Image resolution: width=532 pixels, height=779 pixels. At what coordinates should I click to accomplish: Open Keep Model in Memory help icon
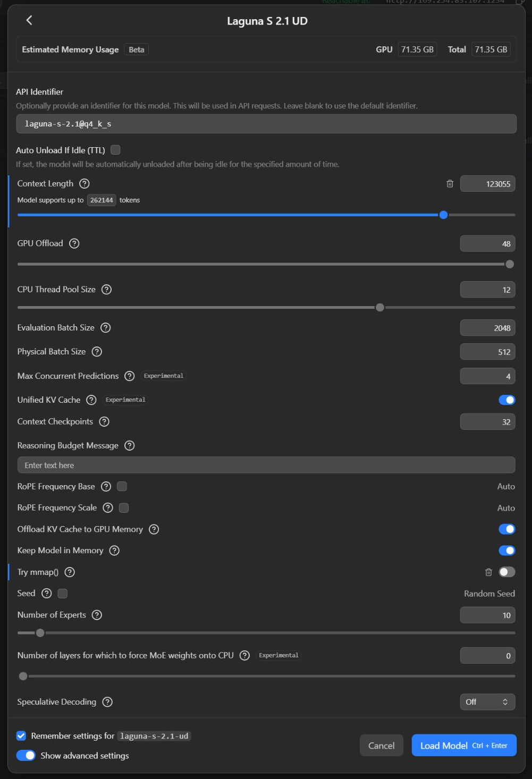pos(114,551)
